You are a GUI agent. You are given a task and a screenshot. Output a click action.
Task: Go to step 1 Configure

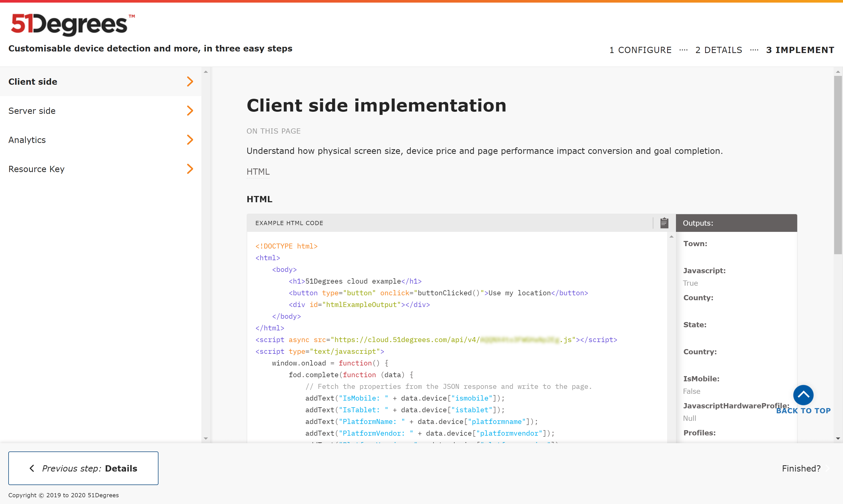(x=640, y=50)
